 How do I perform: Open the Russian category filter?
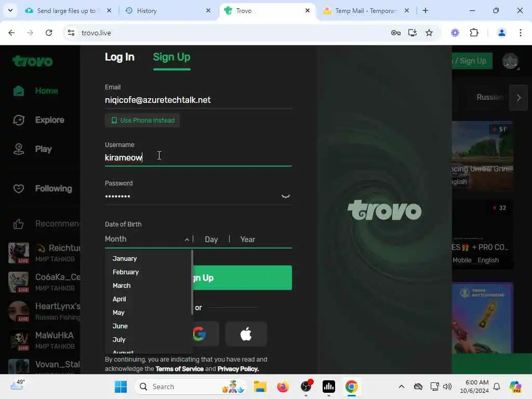(x=489, y=97)
